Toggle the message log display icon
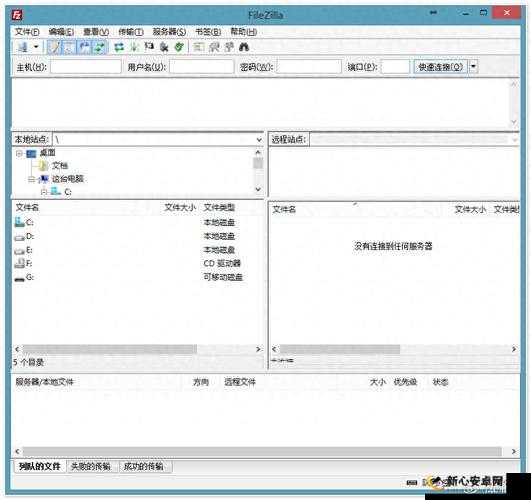 click(x=54, y=47)
